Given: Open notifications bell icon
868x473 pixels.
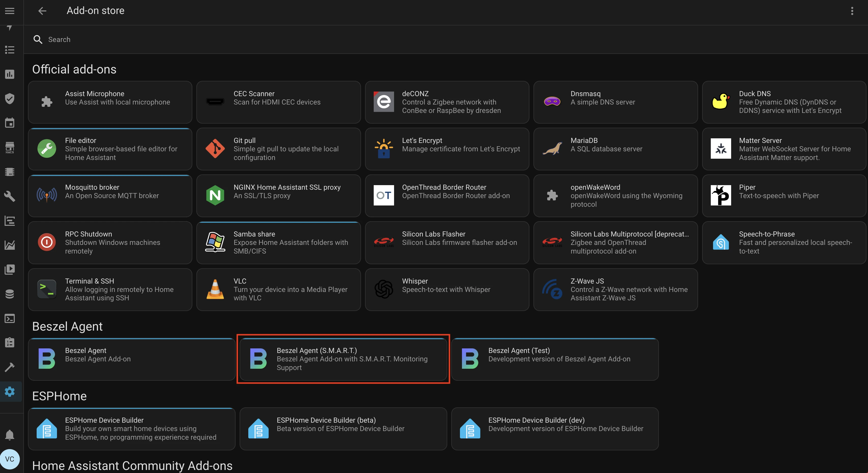Looking at the screenshot, I should (x=9, y=435).
